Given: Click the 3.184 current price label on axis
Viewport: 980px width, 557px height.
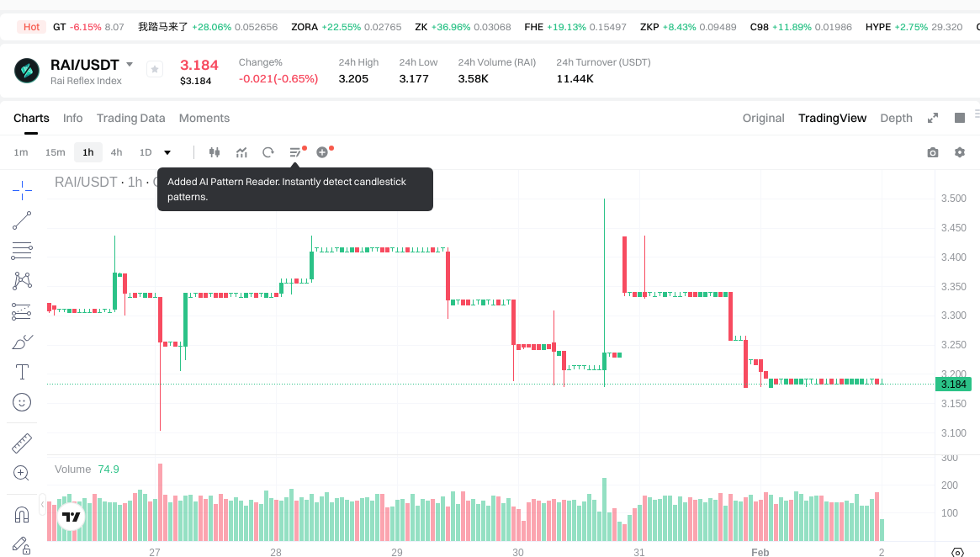Looking at the screenshot, I should click(953, 385).
